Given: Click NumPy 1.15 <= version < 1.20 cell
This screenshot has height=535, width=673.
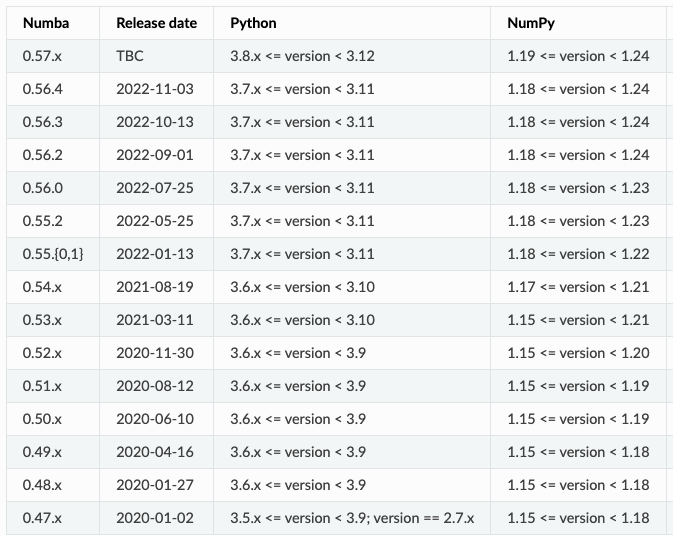Looking at the screenshot, I should 578,353.
